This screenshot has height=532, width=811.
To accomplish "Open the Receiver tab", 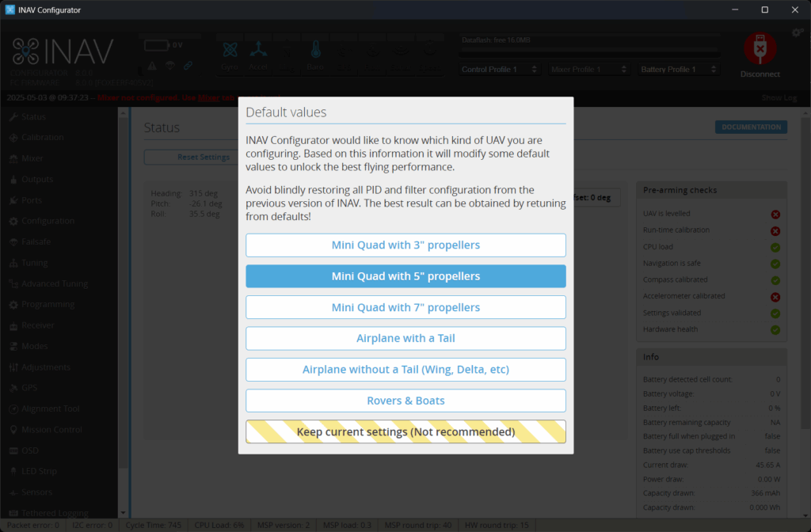I will pos(59,325).
